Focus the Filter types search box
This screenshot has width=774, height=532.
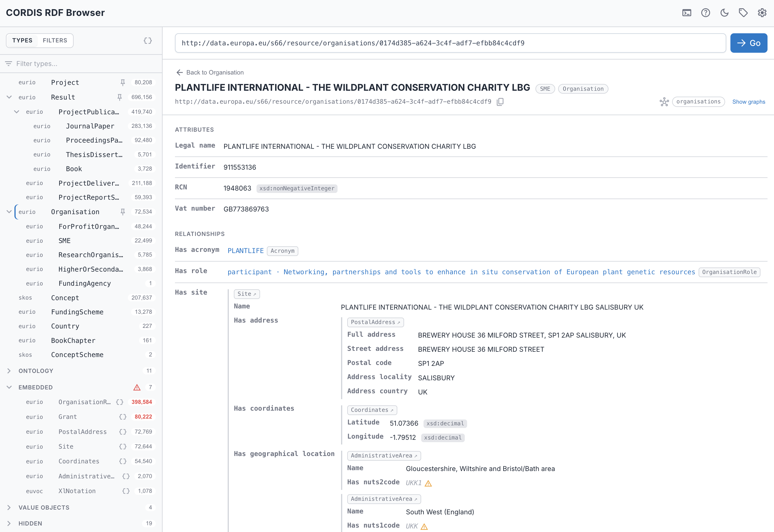coord(81,64)
